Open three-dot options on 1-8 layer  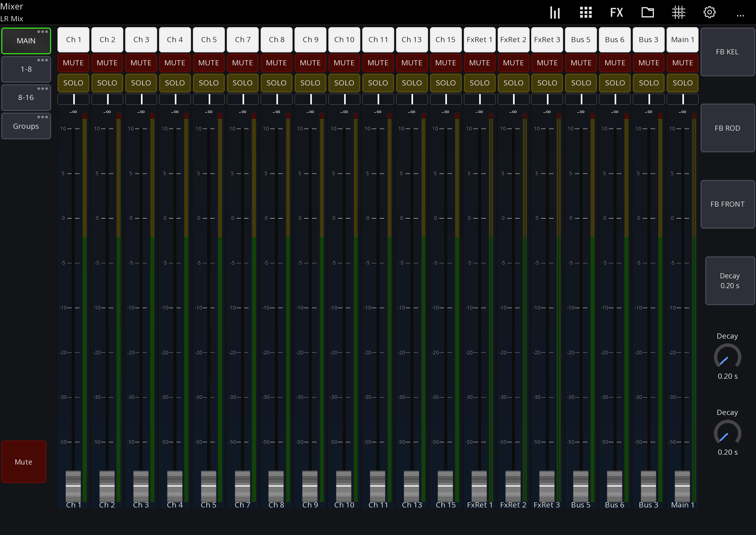coord(43,60)
